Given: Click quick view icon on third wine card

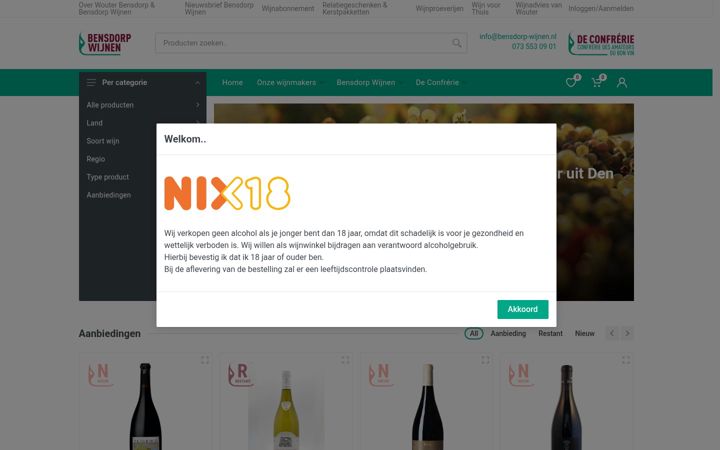Looking at the screenshot, I should coord(485,360).
